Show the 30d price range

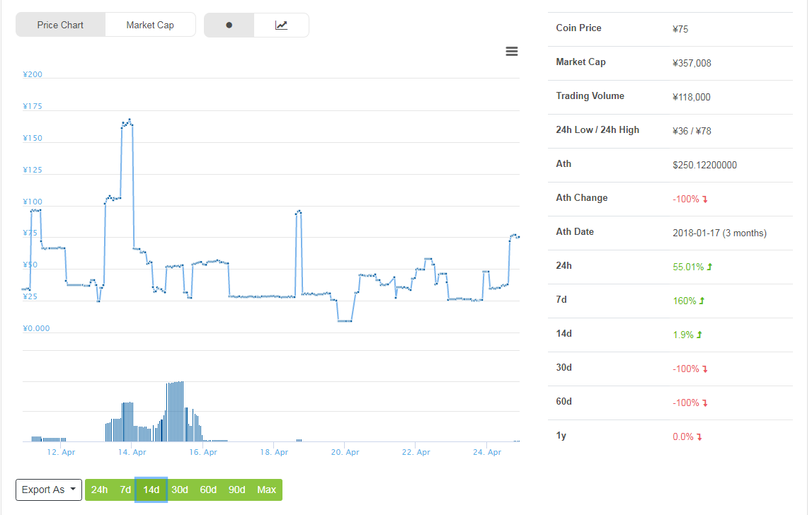[x=180, y=490]
